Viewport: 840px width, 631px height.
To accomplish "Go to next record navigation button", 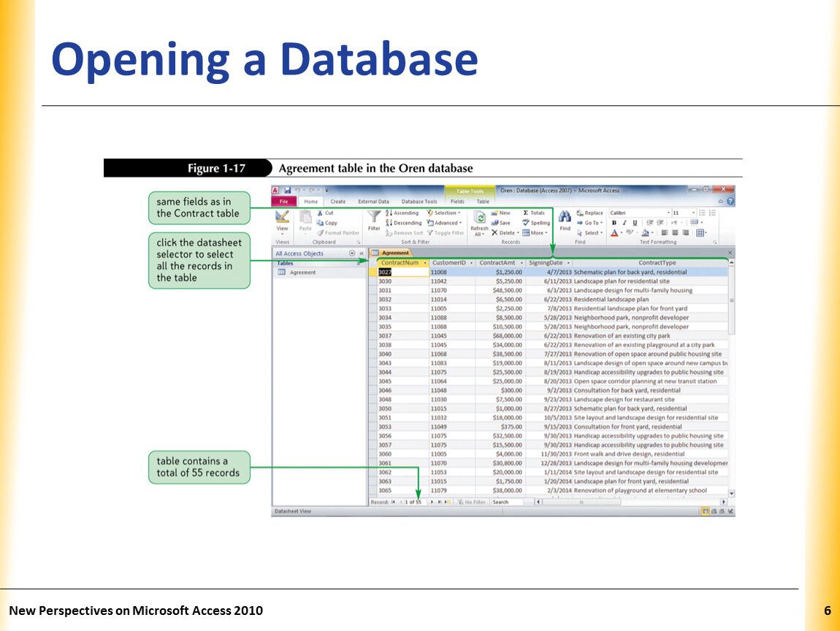I will (432, 502).
